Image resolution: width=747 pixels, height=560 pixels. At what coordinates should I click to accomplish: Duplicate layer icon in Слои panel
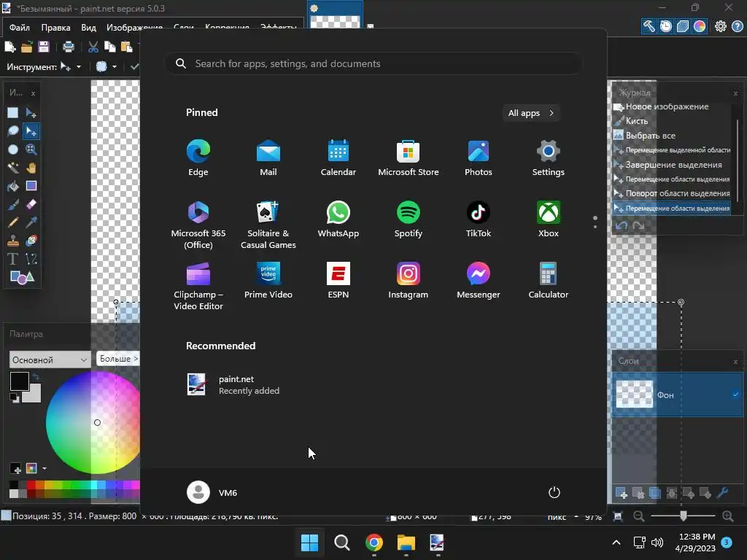click(655, 494)
